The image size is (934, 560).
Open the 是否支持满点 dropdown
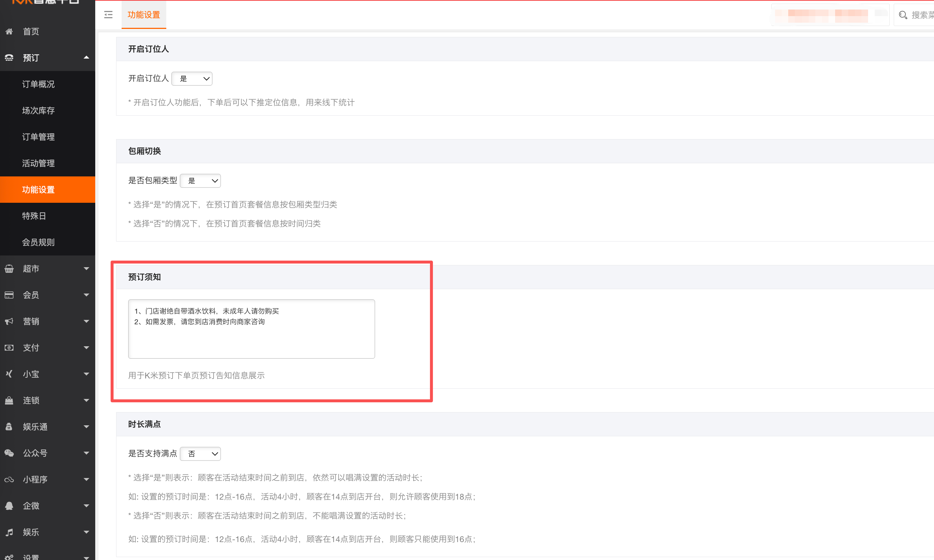click(200, 453)
